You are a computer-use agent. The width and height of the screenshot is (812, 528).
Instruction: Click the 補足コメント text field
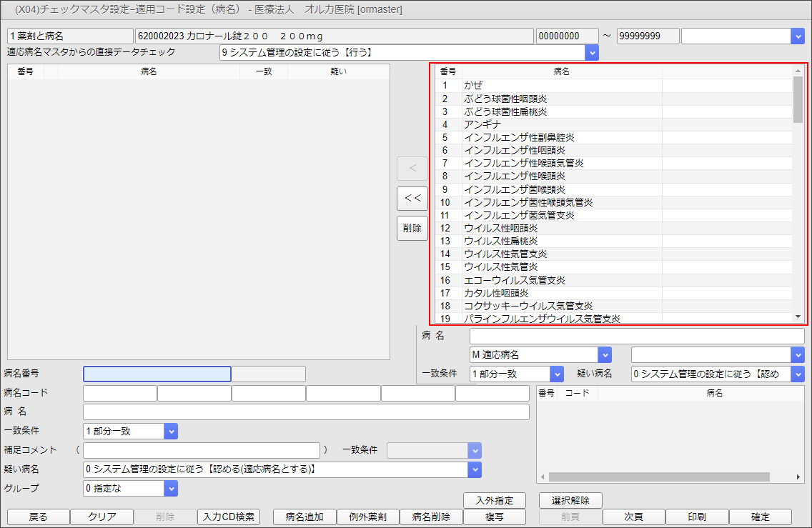tap(201, 450)
